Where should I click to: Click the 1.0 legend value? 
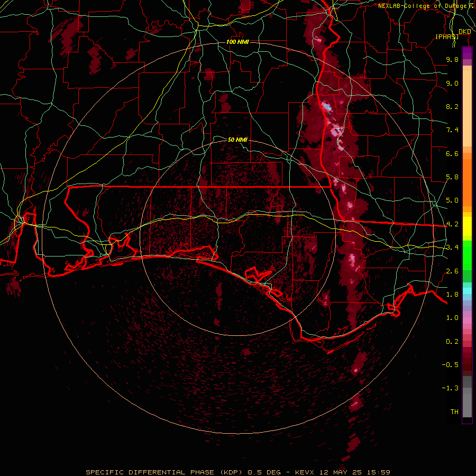pyautogui.click(x=452, y=318)
